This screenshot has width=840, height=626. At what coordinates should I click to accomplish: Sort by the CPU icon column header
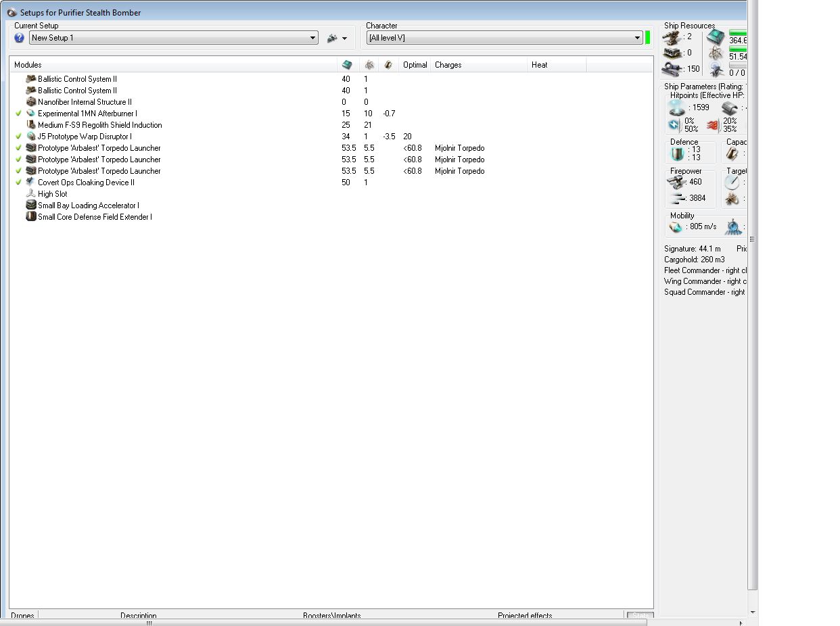pyautogui.click(x=348, y=65)
